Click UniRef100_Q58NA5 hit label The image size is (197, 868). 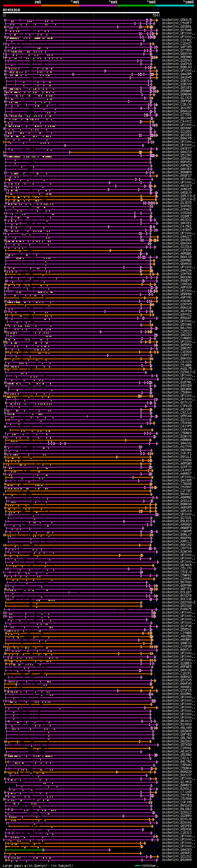tap(177, 91)
